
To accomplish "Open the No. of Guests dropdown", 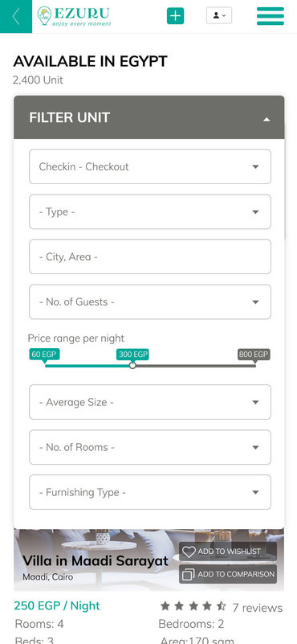I will coord(150,301).
